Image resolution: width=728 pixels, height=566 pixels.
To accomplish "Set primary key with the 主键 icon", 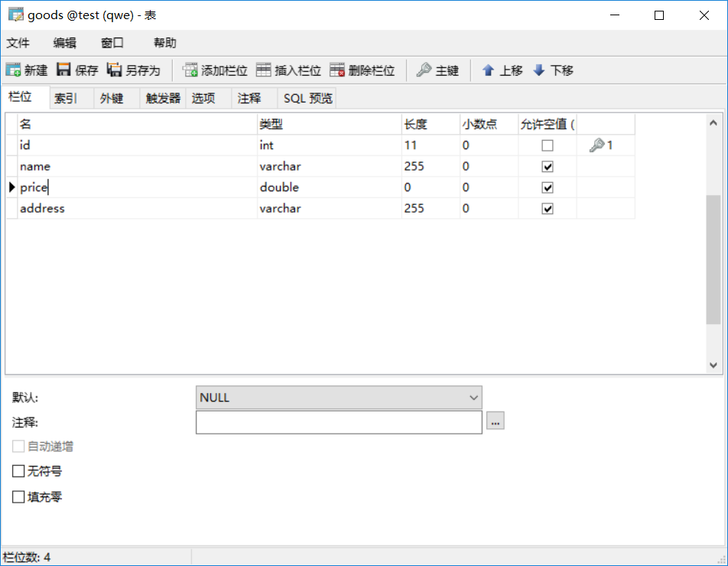I will tap(440, 70).
